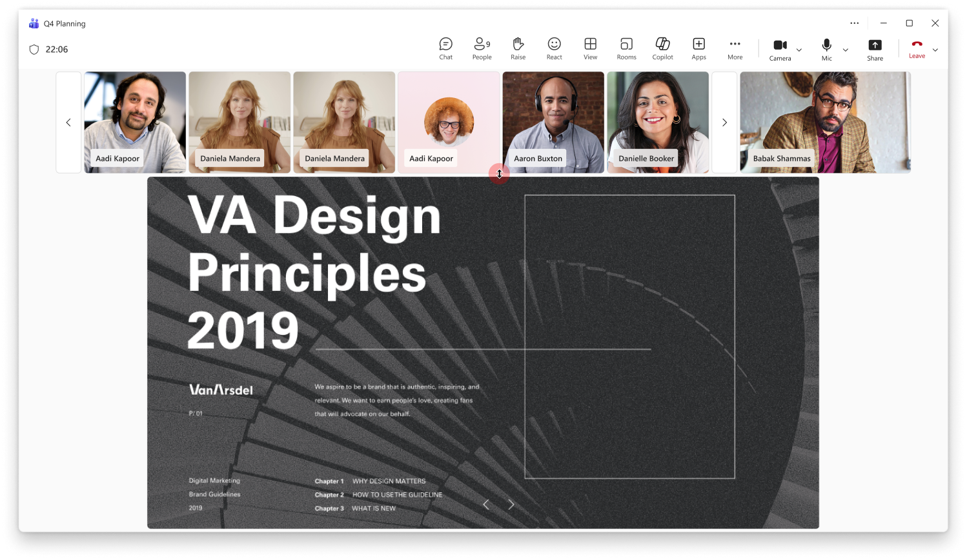Go to the previous participant gallery page

(x=68, y=123)
